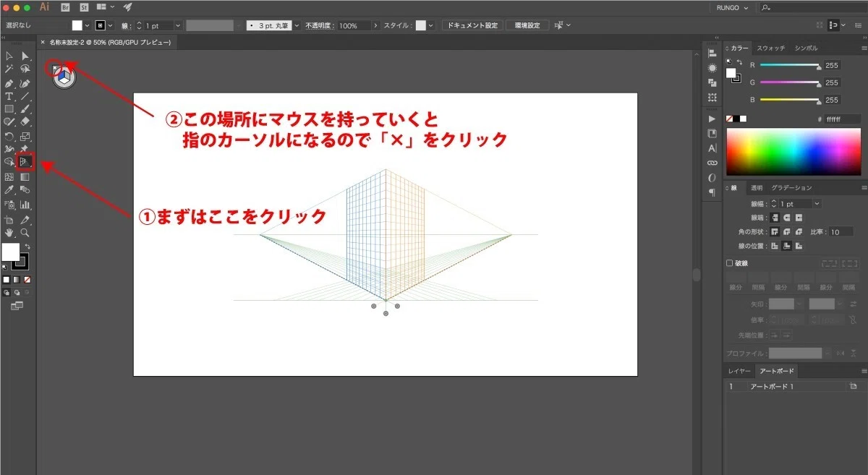Choose the round cap stroke option
This screenshot has width=868, height=475.
coord(787,218)
